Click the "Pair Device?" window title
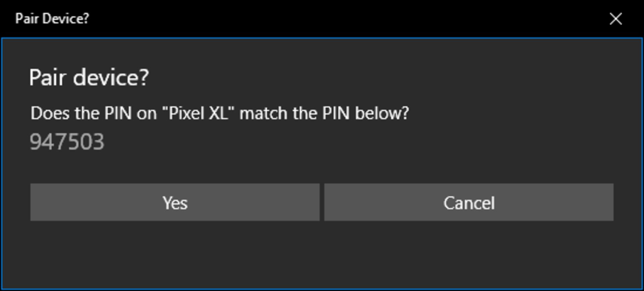644x291 pixels. [x=52, y=19]
